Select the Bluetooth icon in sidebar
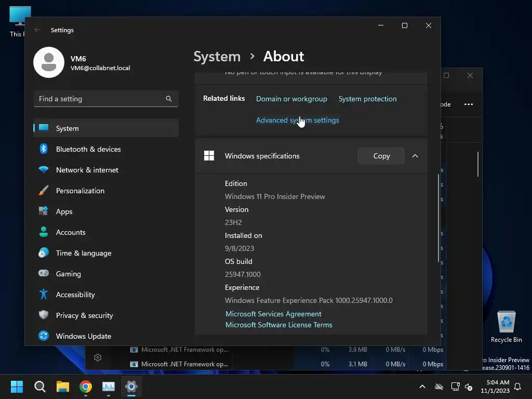 pyautogui.click(x=44, y=149)
